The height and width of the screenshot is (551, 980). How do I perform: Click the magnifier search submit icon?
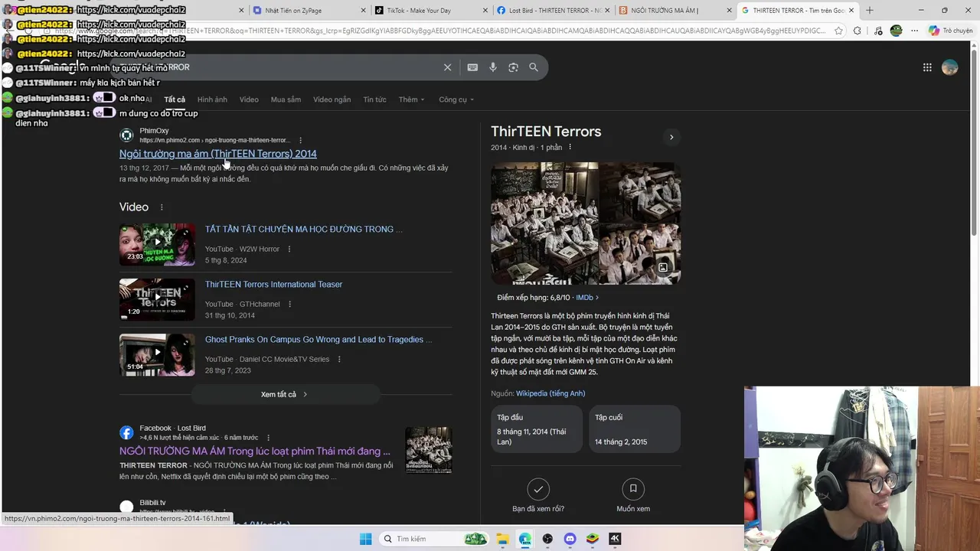pos(534,67)
